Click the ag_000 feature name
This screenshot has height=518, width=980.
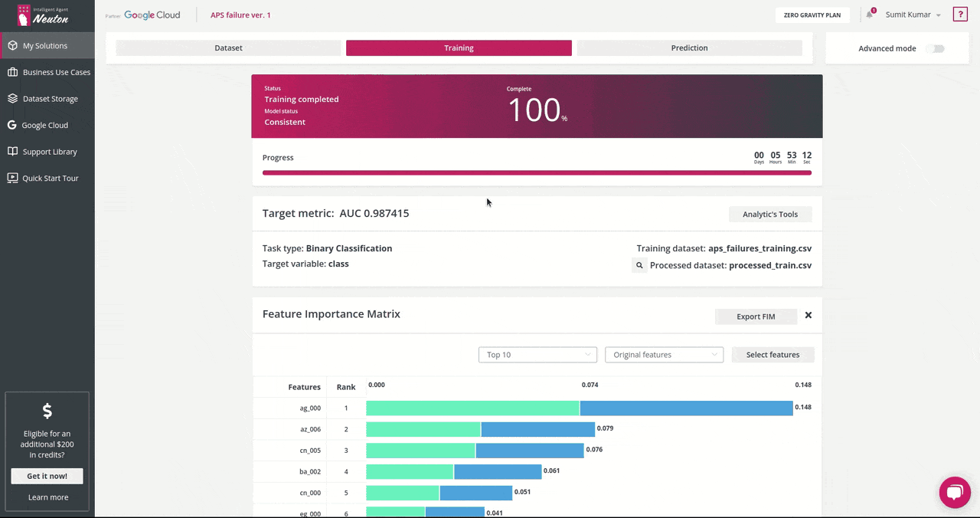pyautogui.click(x=310, y=408)
